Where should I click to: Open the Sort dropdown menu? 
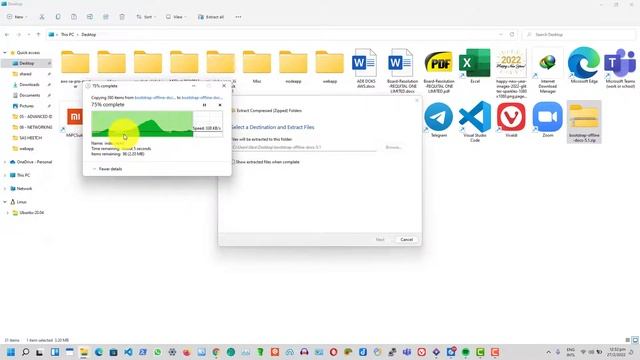click(145, 17)
